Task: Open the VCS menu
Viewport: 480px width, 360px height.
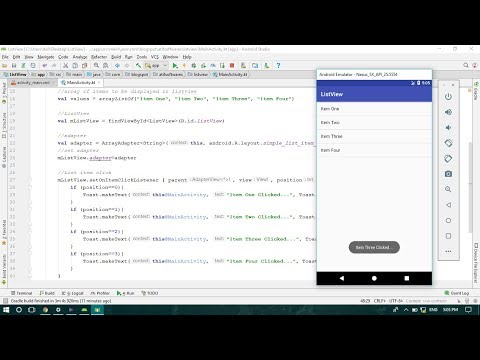Action: coord(155,57)
